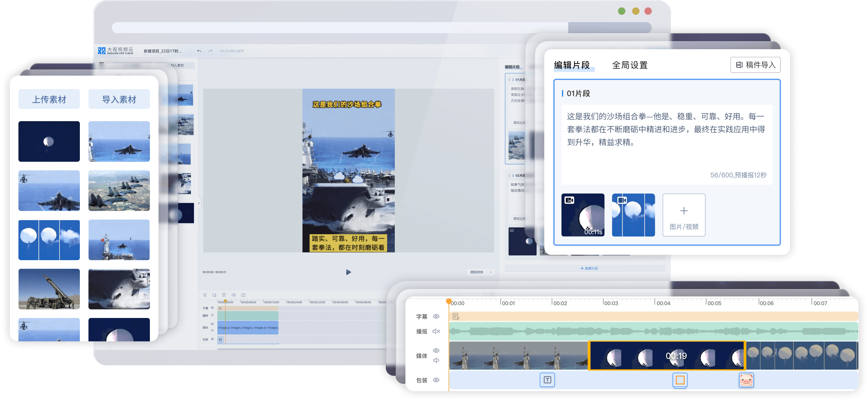Click the text T tool icon above small timeline
The image size is (868, 401).
pos(243,295)
